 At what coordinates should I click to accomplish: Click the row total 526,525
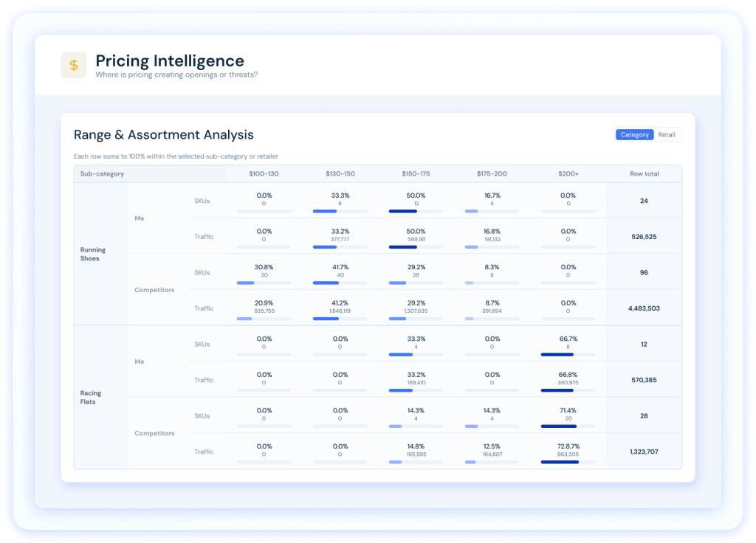click(644, 237)
